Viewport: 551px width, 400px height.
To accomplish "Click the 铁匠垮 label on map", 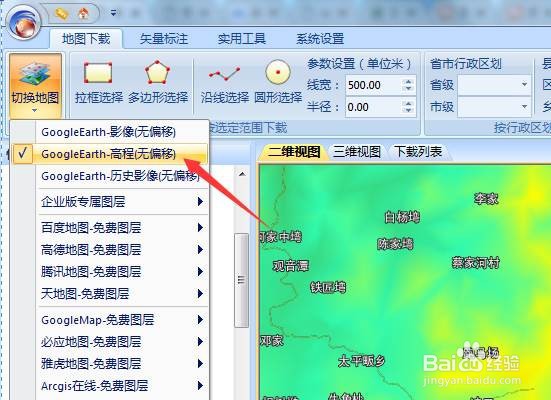I will pos(328,288).
